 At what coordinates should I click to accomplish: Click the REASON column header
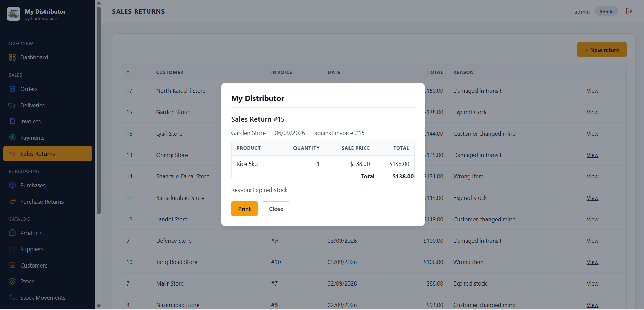[463, 72]
